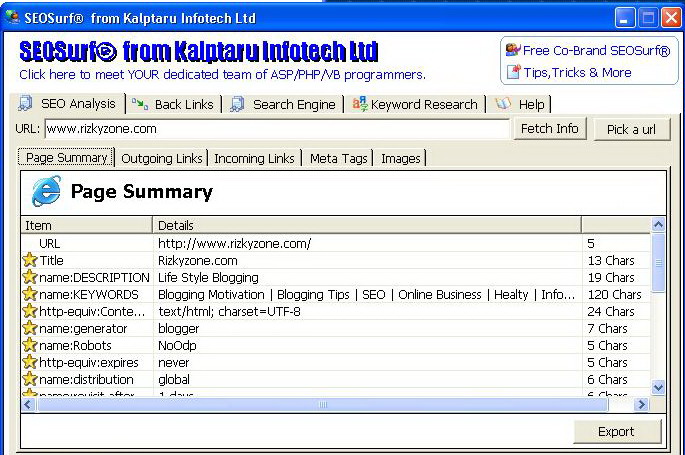The height and width of the screenshot is (455, 685).
Task: Click the Life Style Blogging description value
Action: (208, 278)
